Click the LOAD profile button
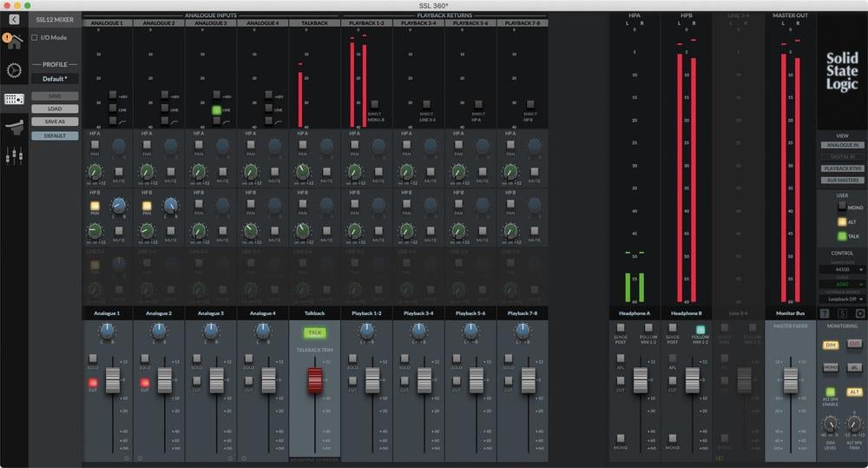Screen dimensions: 868x468 click(55, 109)
